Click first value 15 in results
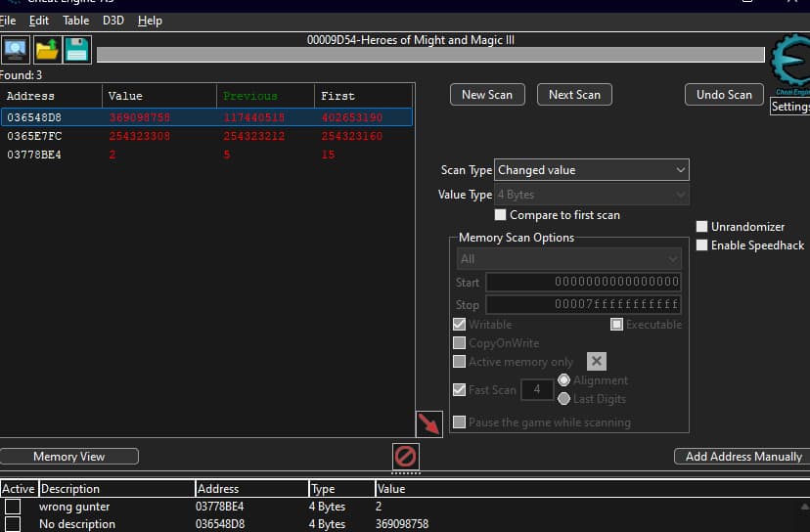The height and width of the screenshot is (532, 810). 328,155
